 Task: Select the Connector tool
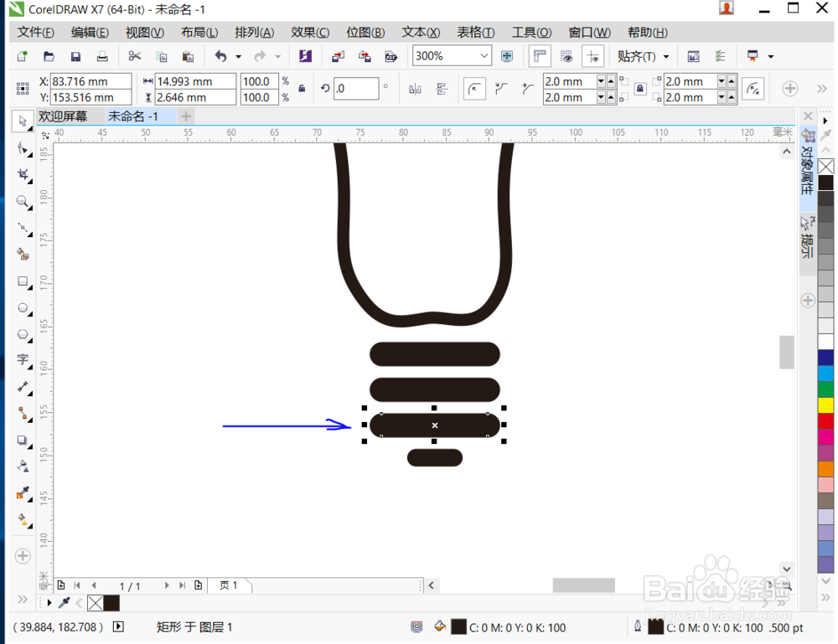tap(23, 414)
